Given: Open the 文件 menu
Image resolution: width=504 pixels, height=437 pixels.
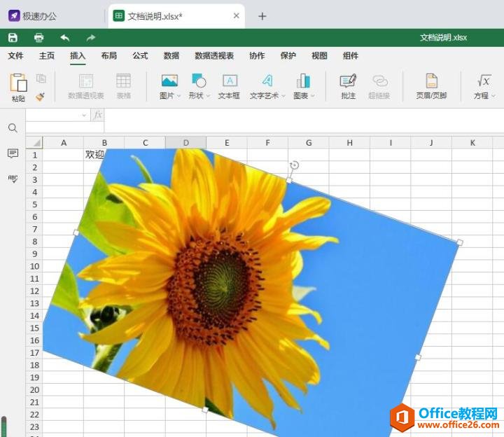Looking at the screenshot, I should pyautogui.click(x=15, y=55).
